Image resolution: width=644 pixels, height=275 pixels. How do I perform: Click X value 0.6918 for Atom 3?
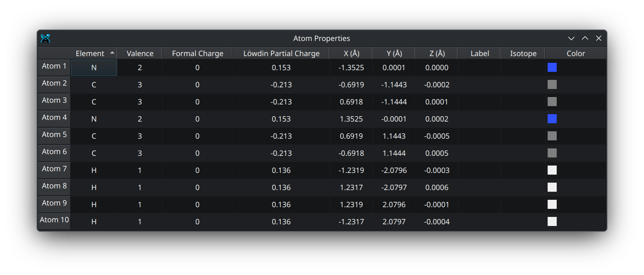[351, 102]
